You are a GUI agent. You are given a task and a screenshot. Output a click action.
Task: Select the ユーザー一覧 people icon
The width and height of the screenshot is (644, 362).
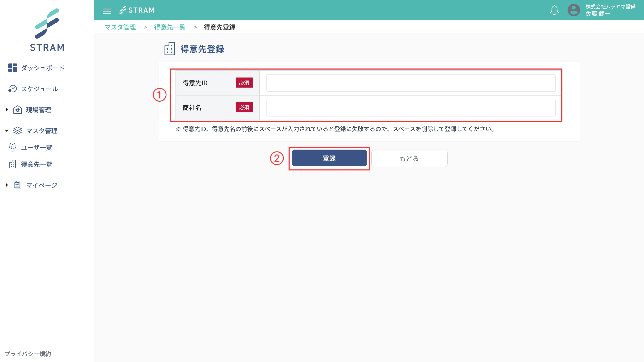tap(13, 147)
